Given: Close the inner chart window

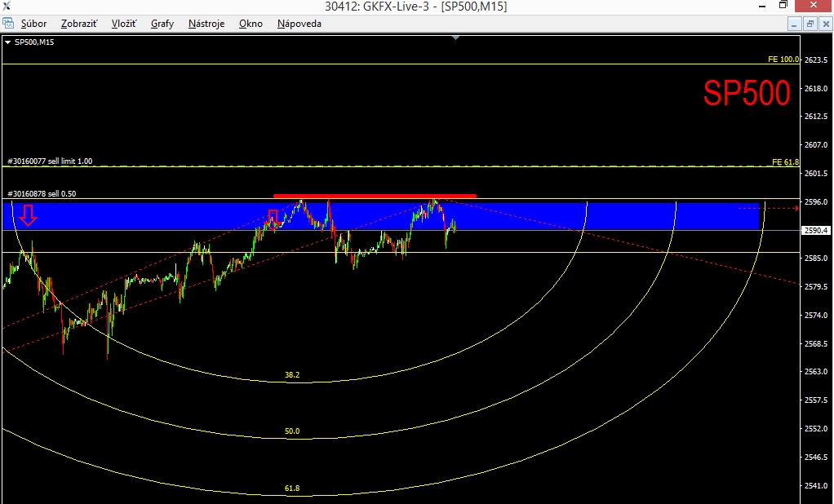Looking at the screenshot, I should pyautogui.click(x=826, y=24).
